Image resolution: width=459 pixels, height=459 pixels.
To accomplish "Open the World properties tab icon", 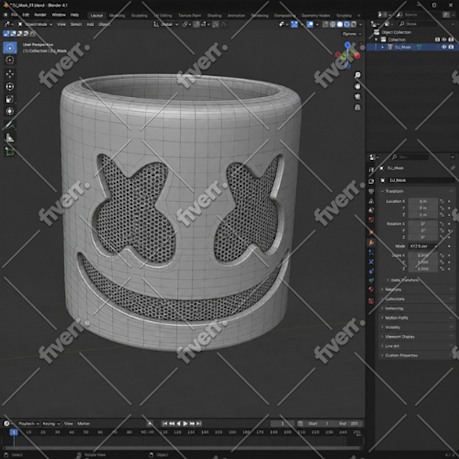I will click(x=371, y=220).
